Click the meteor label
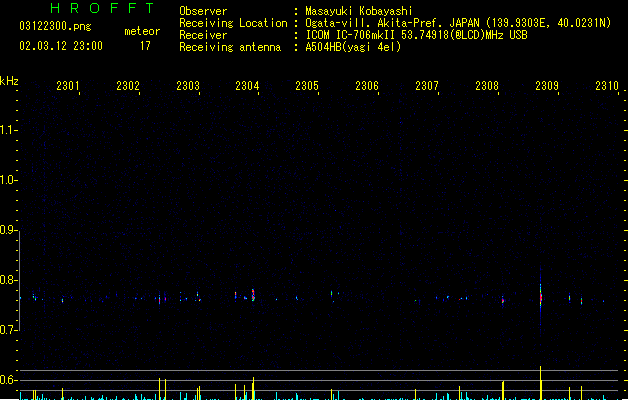 click(142, 31)
